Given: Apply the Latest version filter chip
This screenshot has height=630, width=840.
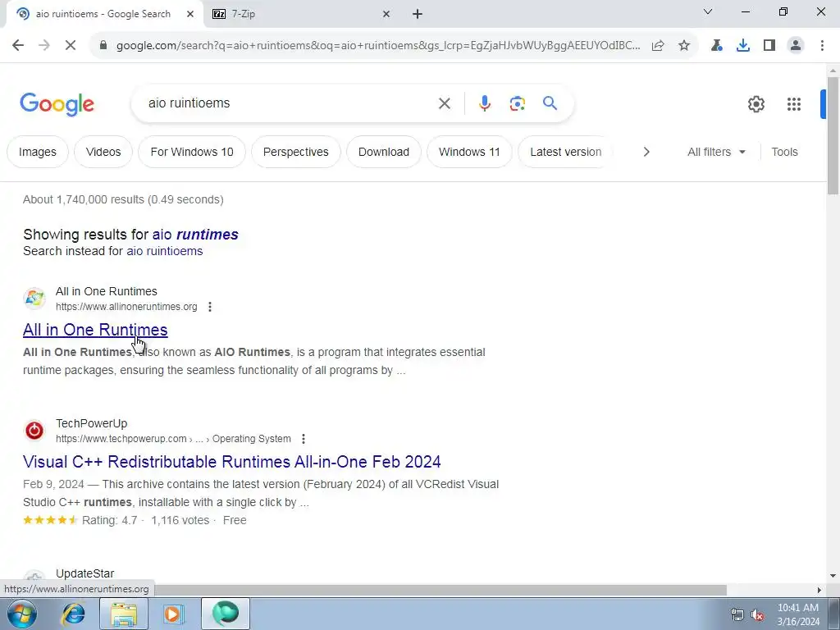Looking at the screenshot, I should [x=565, y=152].
